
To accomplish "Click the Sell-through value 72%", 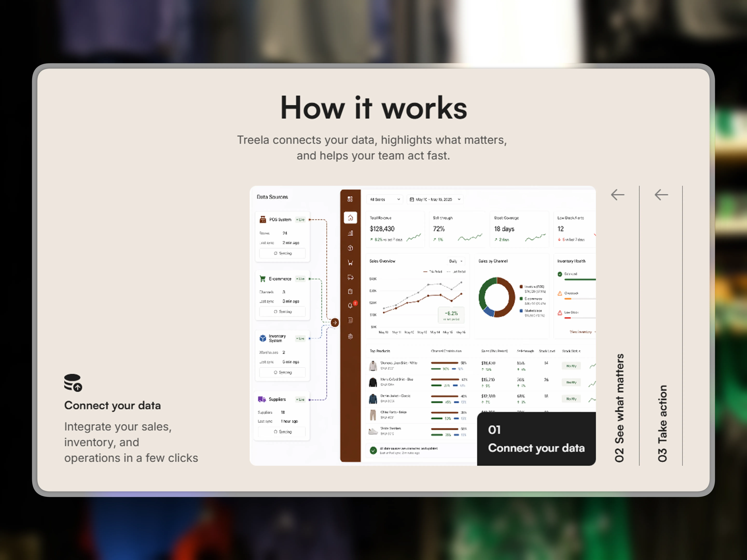I will pyautogui.click(x=439, y=229).
